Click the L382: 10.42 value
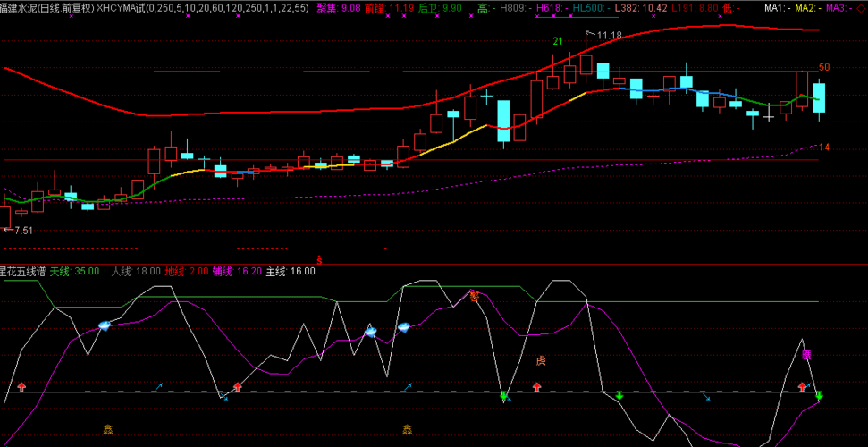The image size is (868, 447). [x=641, y=8]
